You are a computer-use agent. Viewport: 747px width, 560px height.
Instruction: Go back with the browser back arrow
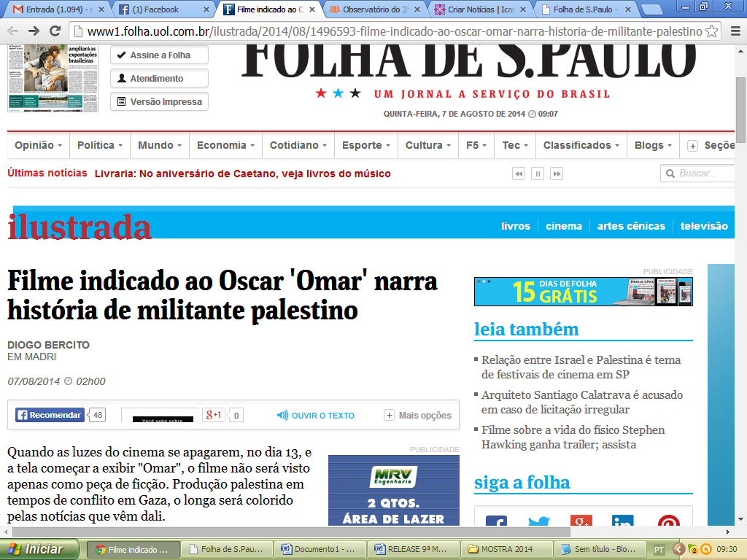(x=13, y=31)
